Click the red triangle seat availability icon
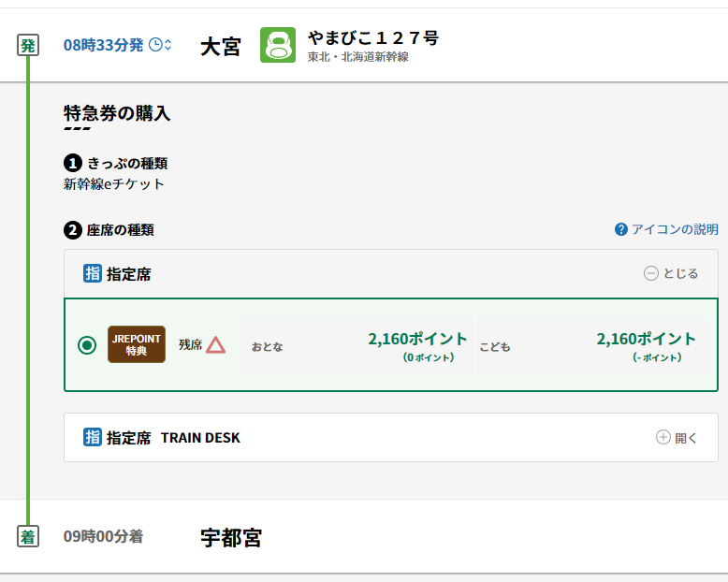 [x=216, y=344]
